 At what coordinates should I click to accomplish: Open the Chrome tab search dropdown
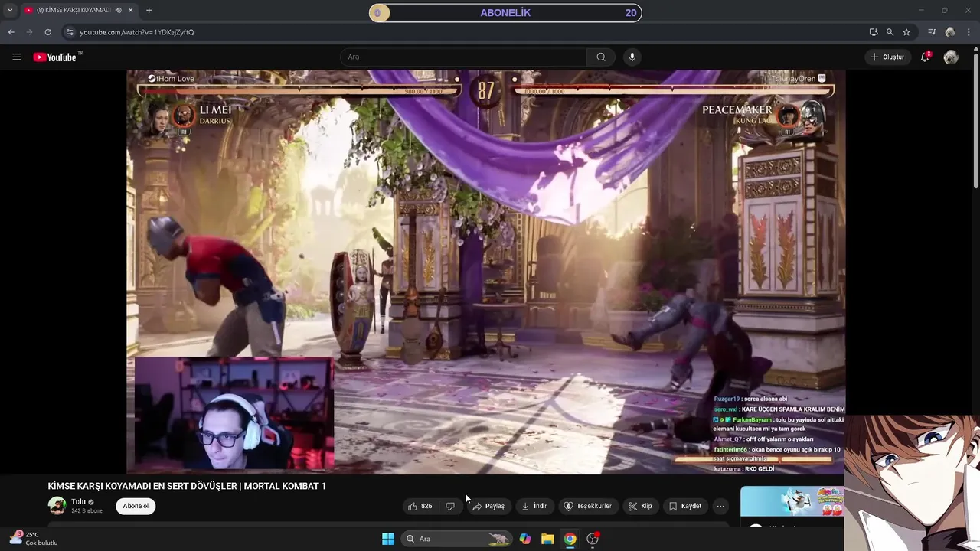[10, 10]
